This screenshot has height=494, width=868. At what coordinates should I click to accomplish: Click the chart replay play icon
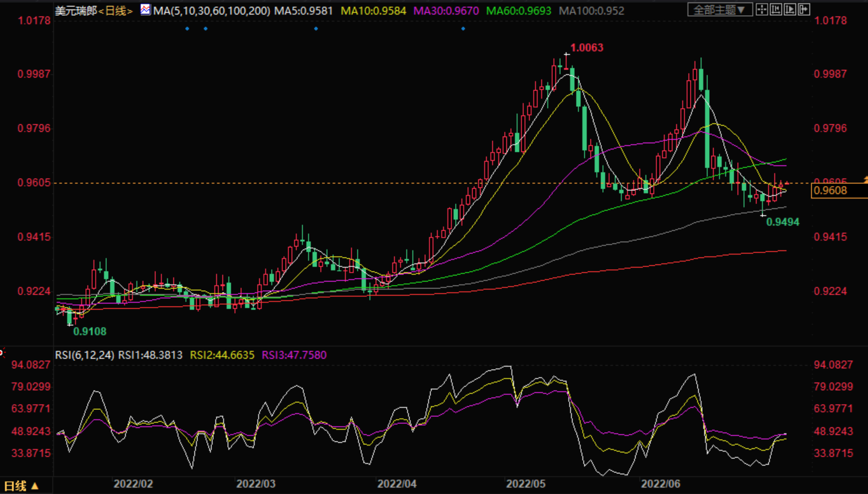(790, 9)
